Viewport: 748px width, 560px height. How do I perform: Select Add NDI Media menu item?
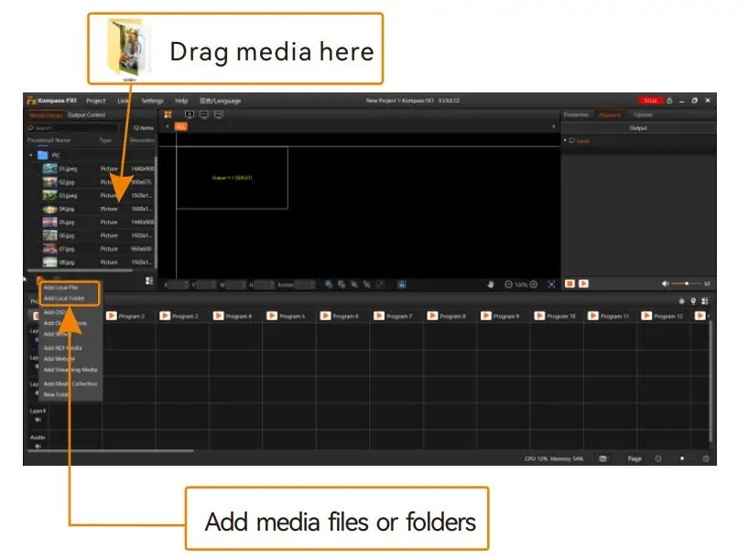pyautogui.click(x=62, y=348)
